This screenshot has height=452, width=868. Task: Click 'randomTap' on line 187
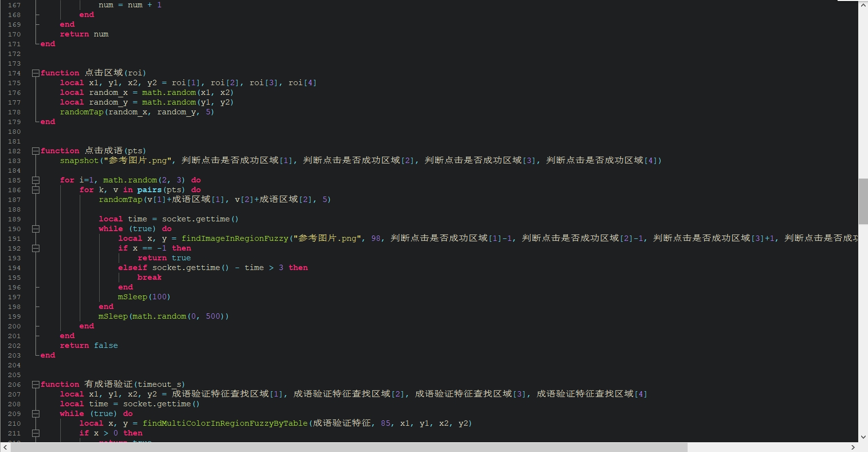coord(121,199)
